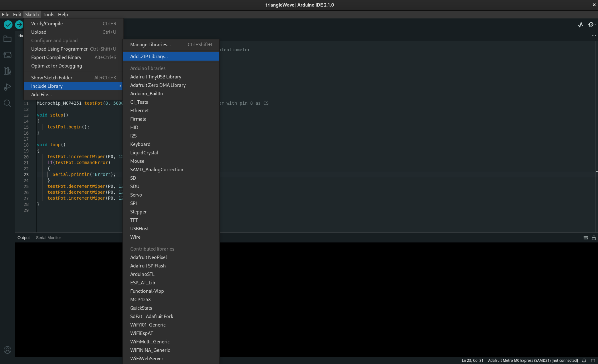598x364 pixels.
Task: Open the Boards Manager sidebar icon
Action: [x=7, y=55]
